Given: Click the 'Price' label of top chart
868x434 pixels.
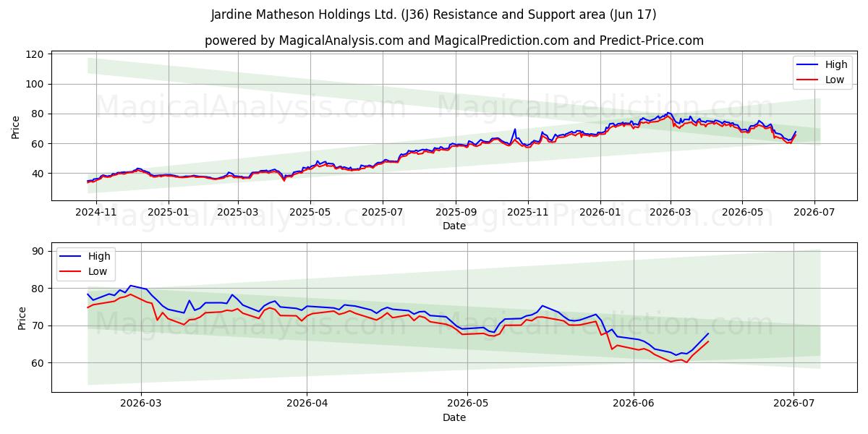Looking at the screenshot, I should click(x=16, y=127).
